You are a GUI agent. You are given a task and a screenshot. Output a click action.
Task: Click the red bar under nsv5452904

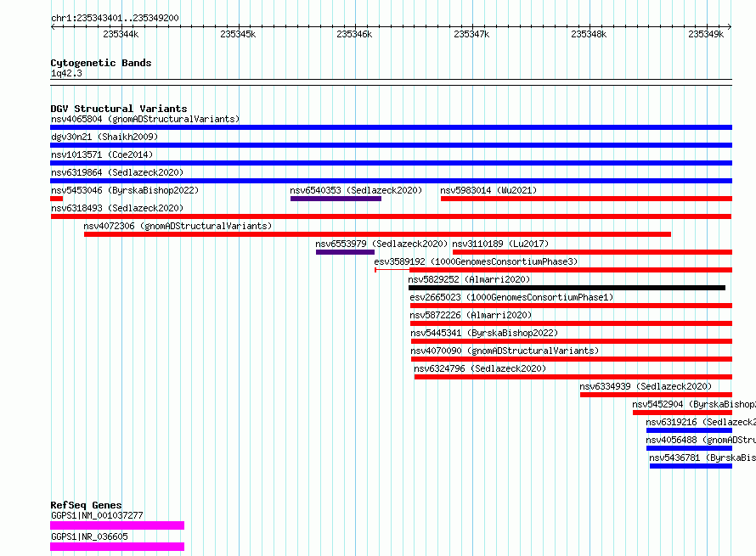(x=682, y=413)
